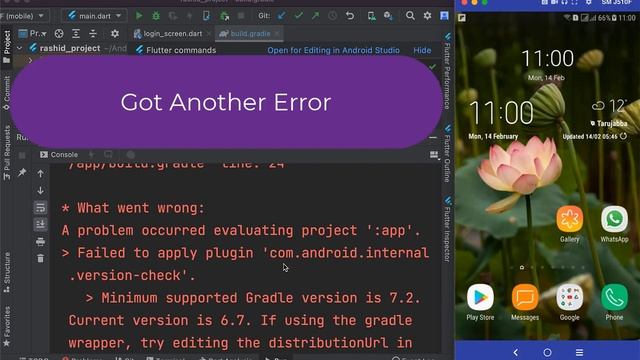Open the device selector (mobile) dropdown
The image size is (640, 360).
pyautogui.click(x=23, y=16)
